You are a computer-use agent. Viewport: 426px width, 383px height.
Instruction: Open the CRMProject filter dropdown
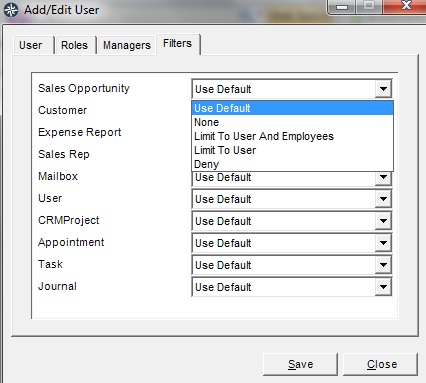[x=383, y=221]
